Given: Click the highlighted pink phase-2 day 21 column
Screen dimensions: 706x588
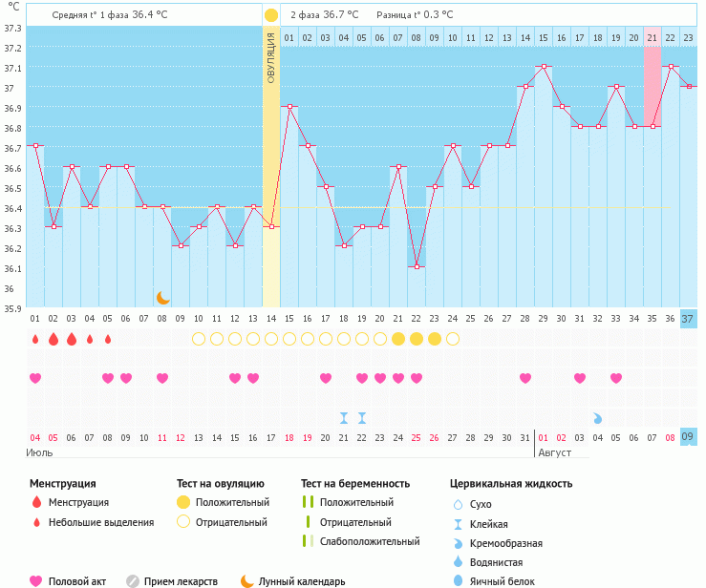Looking at the screenshot, I should pyautogui.click(x=652, y=86).
